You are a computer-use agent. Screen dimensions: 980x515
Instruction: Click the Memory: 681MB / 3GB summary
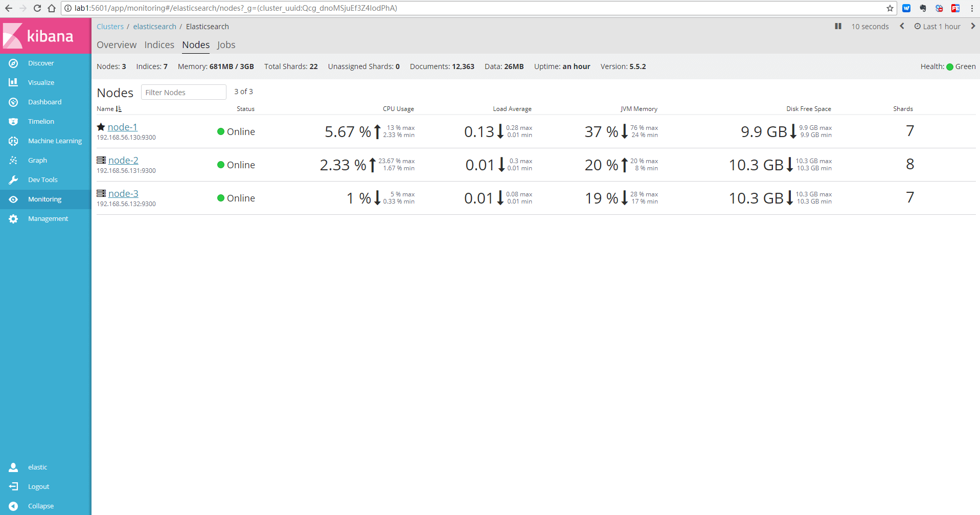[x=216, y=66]
